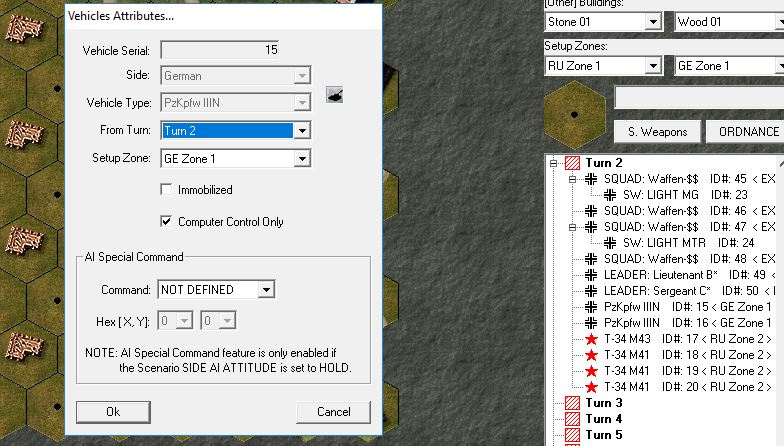Image resolution: width=784 pixels, height=446 pixels.
Task: Click cross icon of PzKpfw IIIN ID 15
Action: (591, 307)
